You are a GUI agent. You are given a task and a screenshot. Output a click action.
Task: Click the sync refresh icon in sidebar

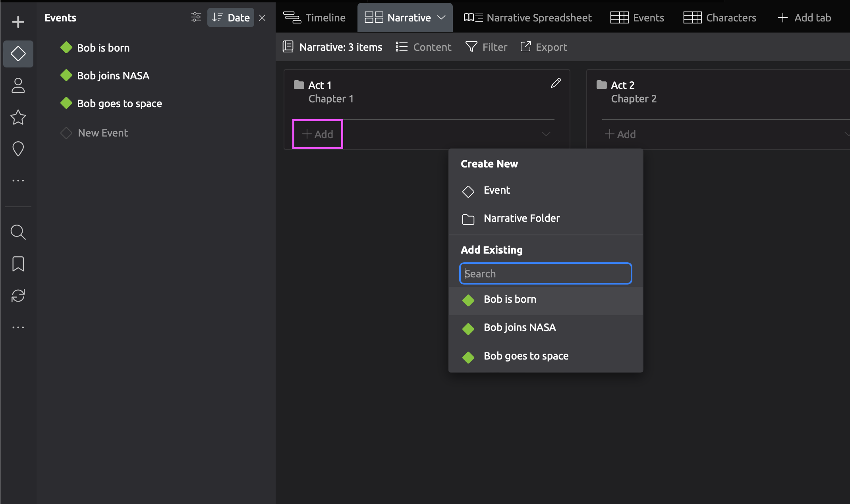(18, 296)
